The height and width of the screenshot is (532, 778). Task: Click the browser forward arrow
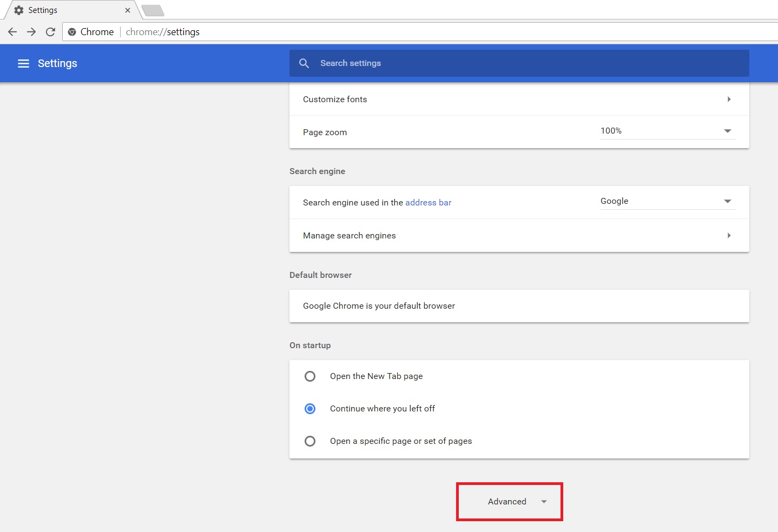(x=31, y=32)
